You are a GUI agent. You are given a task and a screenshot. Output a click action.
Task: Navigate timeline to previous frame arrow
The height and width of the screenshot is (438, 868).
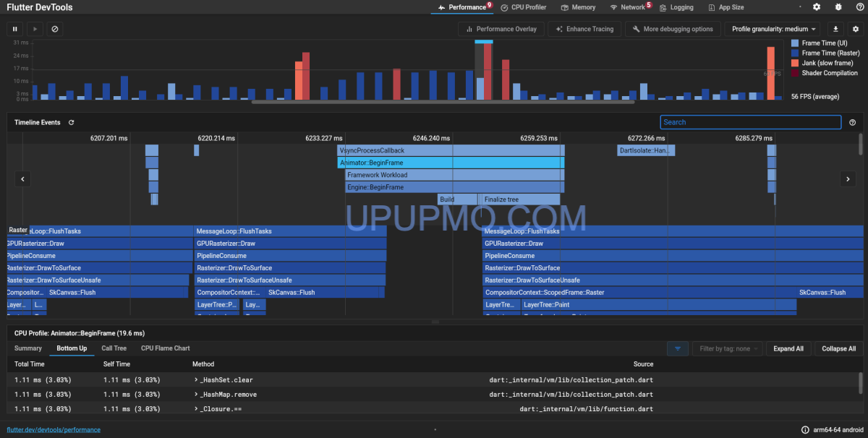[22, 179]
